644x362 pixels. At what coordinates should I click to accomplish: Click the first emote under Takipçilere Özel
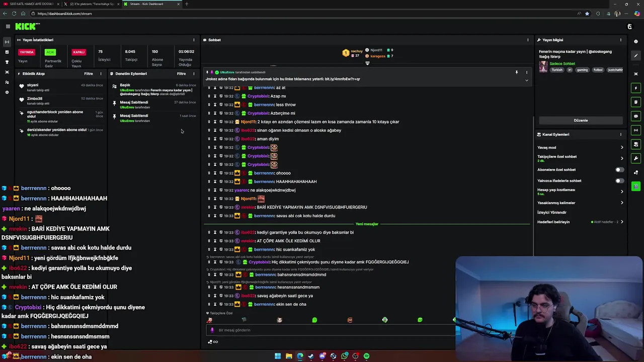pos(209,320)
